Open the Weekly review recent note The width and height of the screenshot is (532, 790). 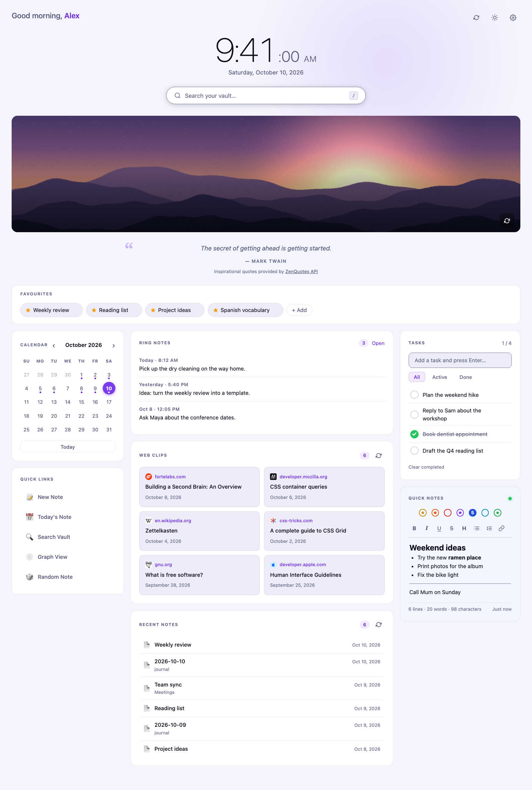pyautogui.click(x=262, y=645)
